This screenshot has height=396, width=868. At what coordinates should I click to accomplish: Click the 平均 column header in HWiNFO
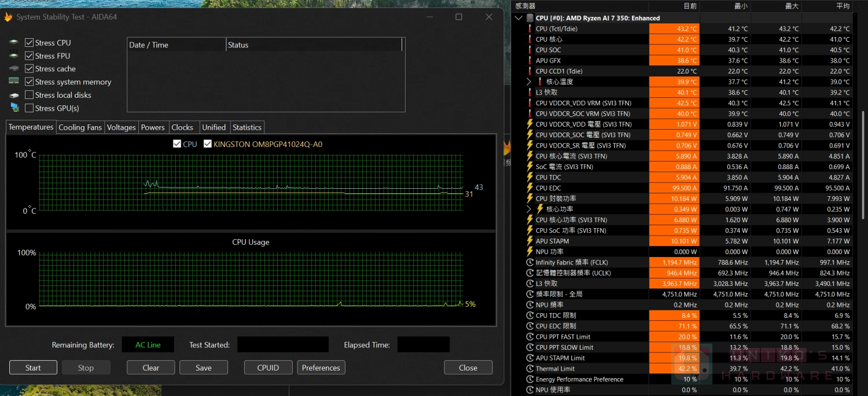coord(827,6)
